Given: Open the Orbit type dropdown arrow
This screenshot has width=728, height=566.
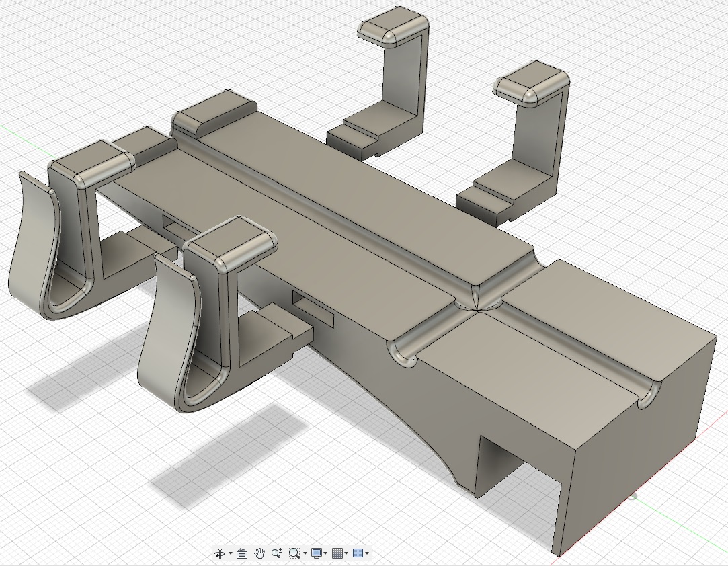Looking at the screenshot, I should coord(231,553).
